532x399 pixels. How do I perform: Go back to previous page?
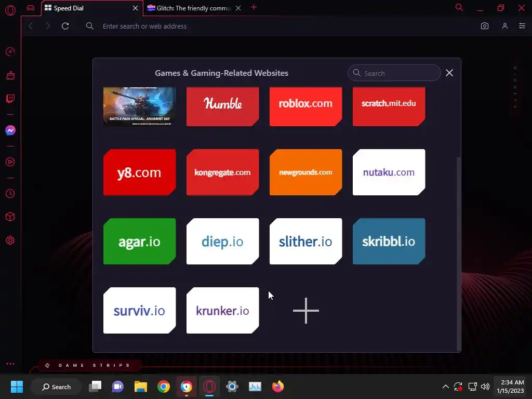point(31,26)
